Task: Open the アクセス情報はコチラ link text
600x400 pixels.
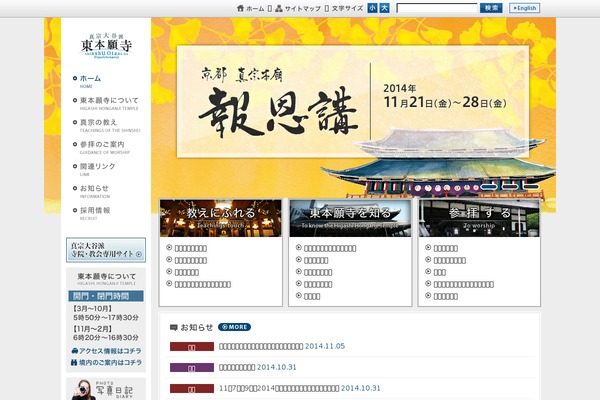Action: (x=110, y=351)
